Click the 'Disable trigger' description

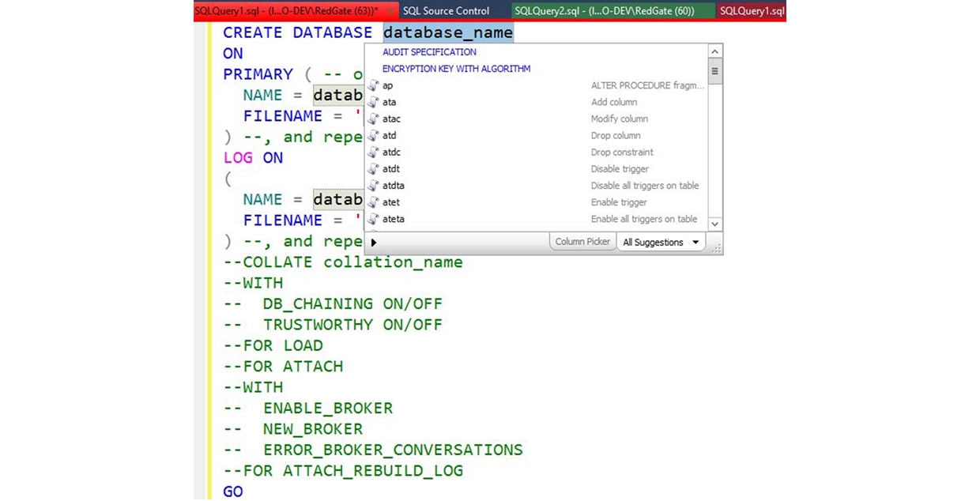(x=620, y=168)
